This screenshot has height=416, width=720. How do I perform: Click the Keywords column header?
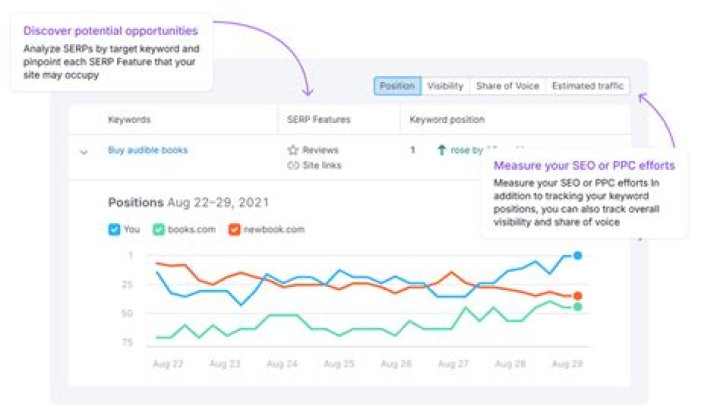pyautogui.click(x=130, y=120)
